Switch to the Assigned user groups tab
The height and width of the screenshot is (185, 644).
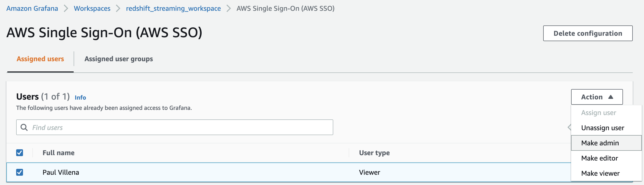pyautogui.click(x=118, y=59)
